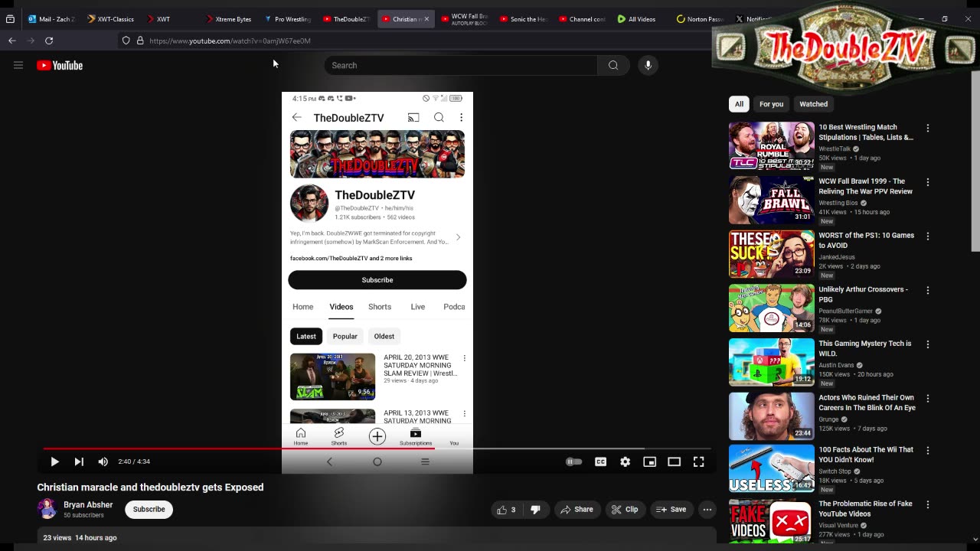The image size is (980, 551).
Task: Open options menu for WORST of the PS1 video
Action: 928,236
